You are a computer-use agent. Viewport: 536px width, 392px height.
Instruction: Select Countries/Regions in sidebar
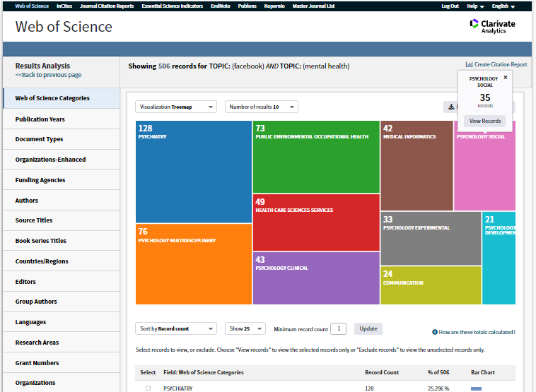(x=62, y=261)
